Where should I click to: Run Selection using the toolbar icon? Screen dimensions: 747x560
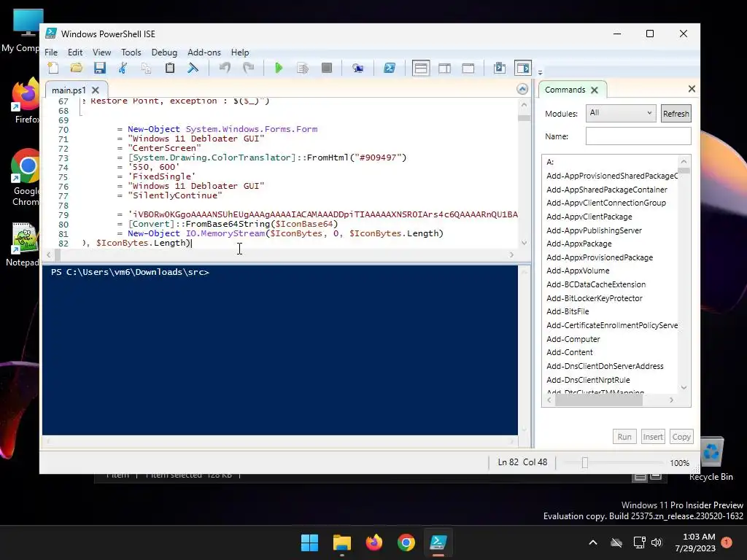click(x=303, y=68)
